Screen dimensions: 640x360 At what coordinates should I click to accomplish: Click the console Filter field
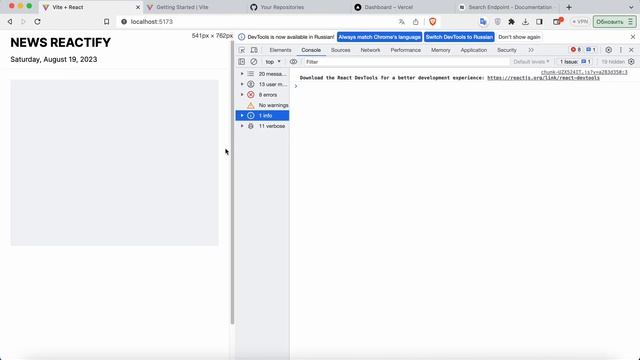(x=406, y=62)
